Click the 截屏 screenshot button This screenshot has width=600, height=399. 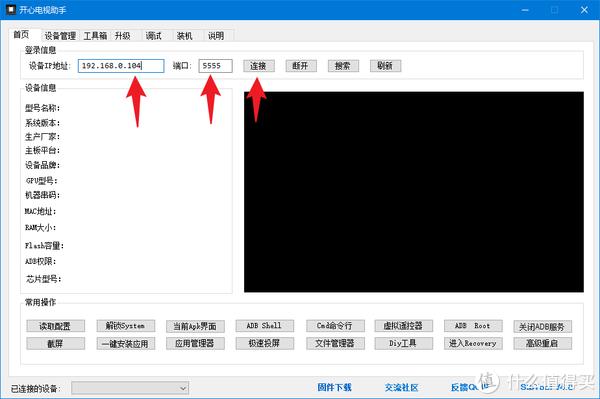[x=55, y=344]
